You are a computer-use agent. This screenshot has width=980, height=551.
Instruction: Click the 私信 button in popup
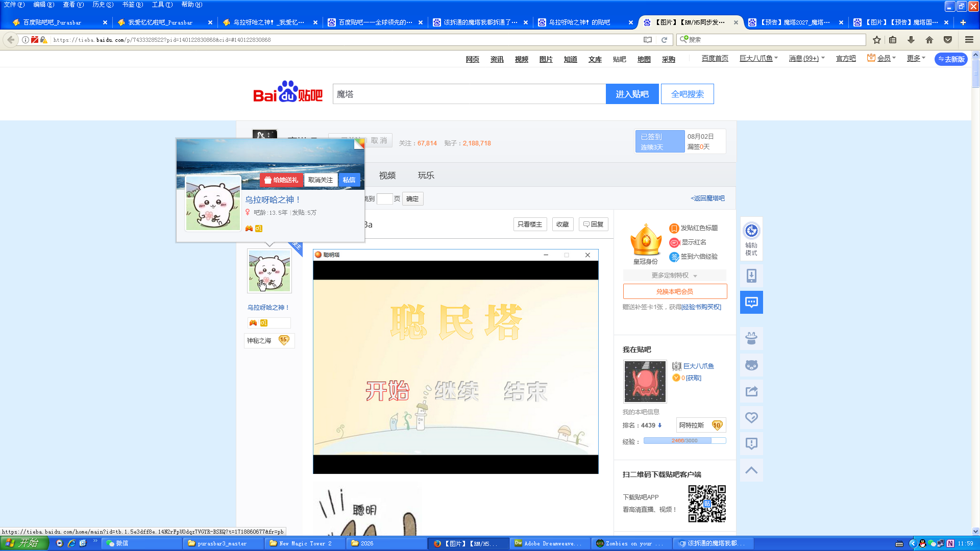click(x=349, y=180)
